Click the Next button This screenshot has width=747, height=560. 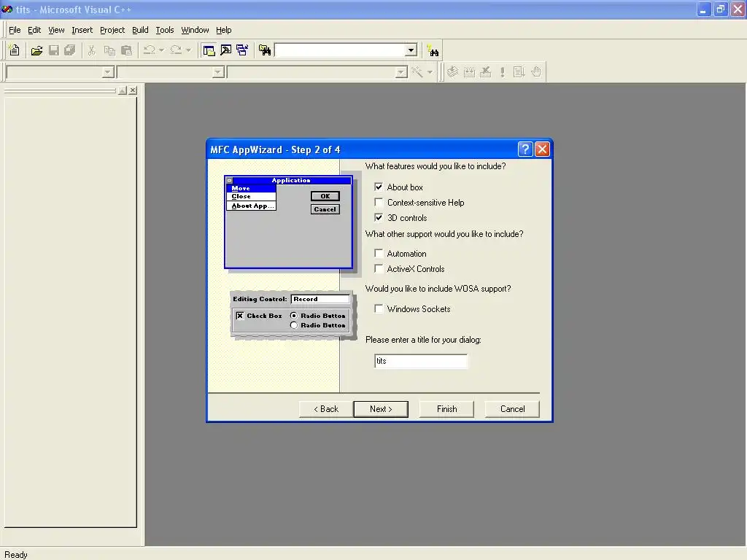coord(381,409)
